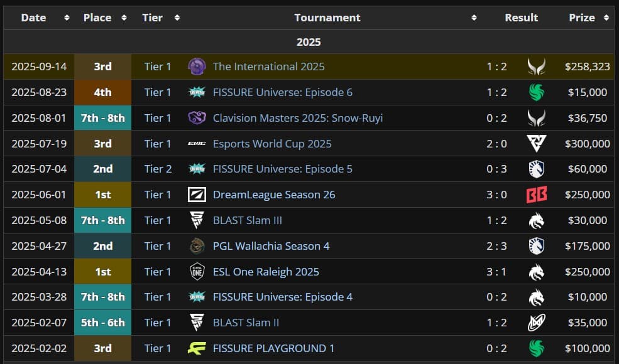This screenshot has width=619, height=364.
Task: Click the ESL One Raleigh logo icon
Action: [197, 272]
